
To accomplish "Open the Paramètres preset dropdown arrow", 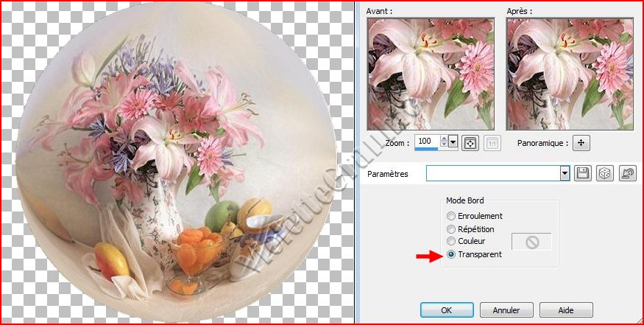I will coord(565,173).
